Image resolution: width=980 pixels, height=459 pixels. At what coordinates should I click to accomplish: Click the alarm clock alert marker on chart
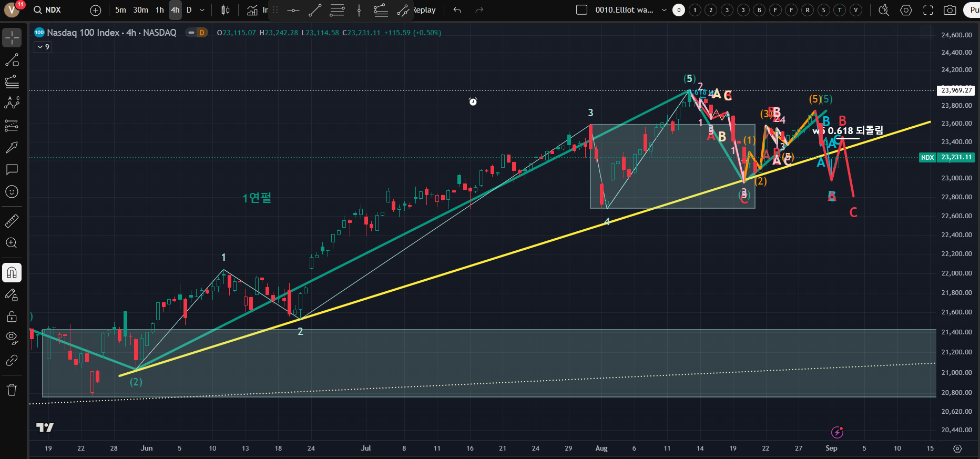pos(473,101)
